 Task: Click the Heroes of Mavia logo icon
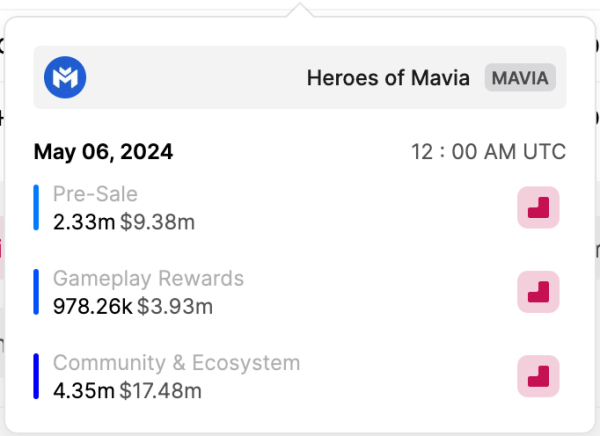click(x=66, y=77)
